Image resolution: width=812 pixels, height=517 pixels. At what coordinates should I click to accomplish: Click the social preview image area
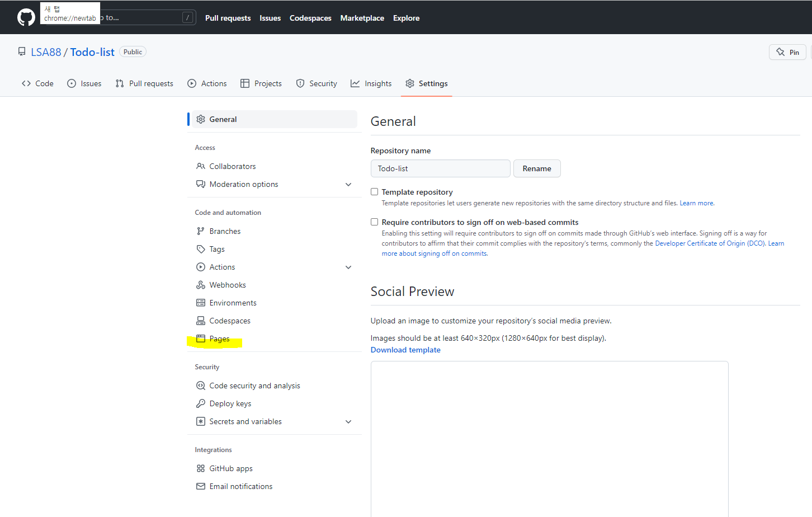click(549, 439)
